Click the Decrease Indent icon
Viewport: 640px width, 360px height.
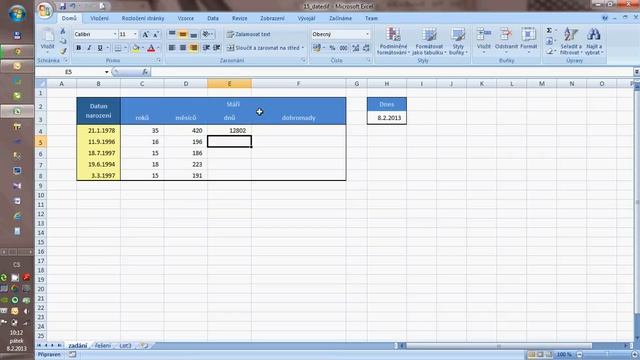[206, 48]
